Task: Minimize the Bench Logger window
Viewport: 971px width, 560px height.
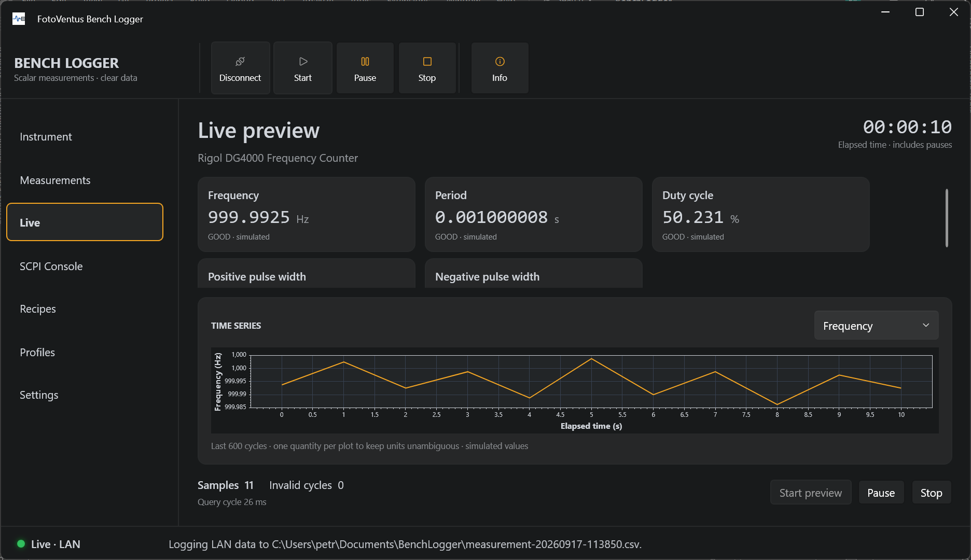Action: (885, 12)
